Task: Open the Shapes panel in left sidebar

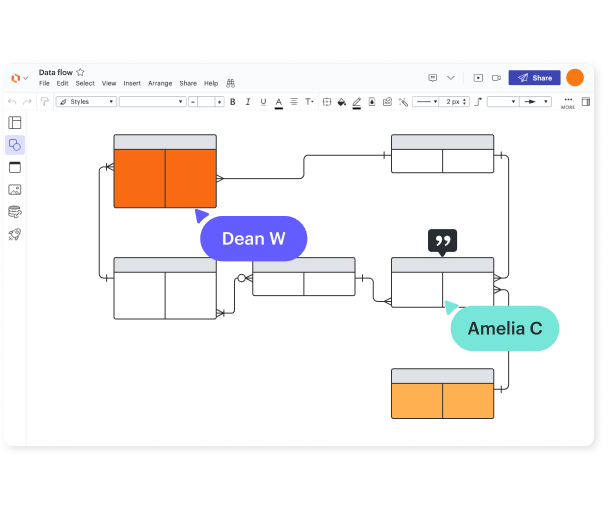Action: (15, 145)
